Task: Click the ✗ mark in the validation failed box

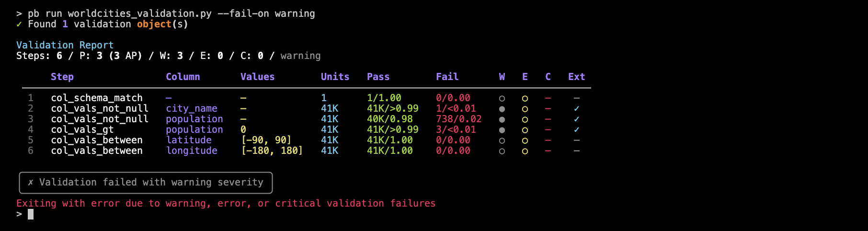Action: [31, 183]
